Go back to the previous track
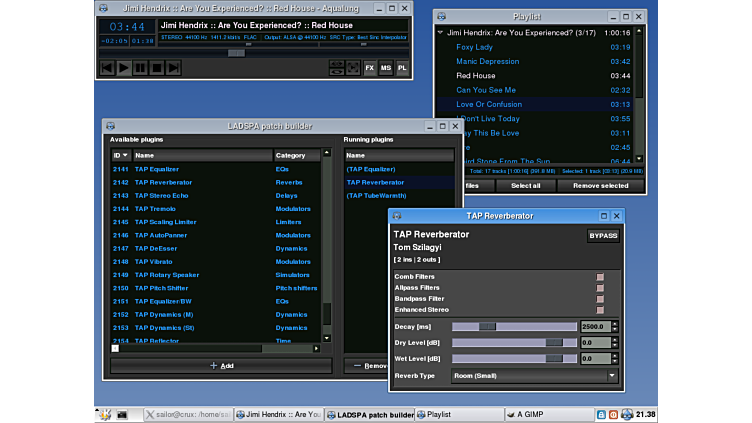Image resolution: width=752 pixels, height=423 pixels. pos(107,68)
